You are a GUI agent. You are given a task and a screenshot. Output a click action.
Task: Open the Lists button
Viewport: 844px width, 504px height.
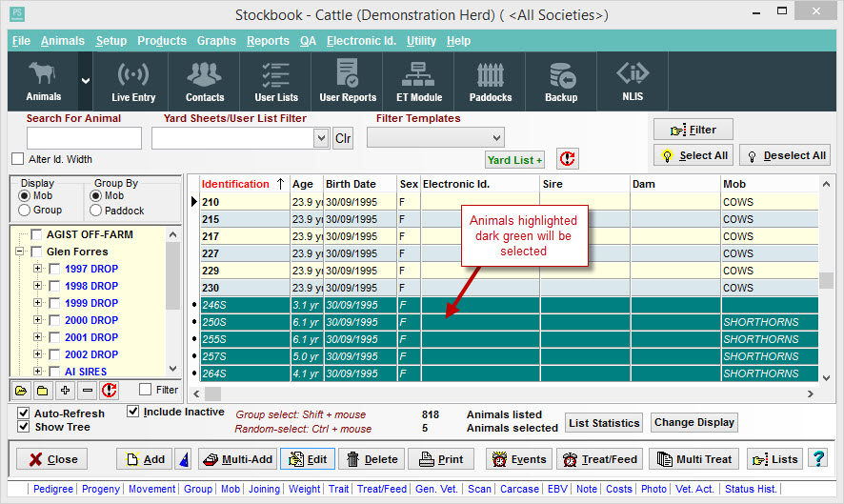click(x=775, y=459)
